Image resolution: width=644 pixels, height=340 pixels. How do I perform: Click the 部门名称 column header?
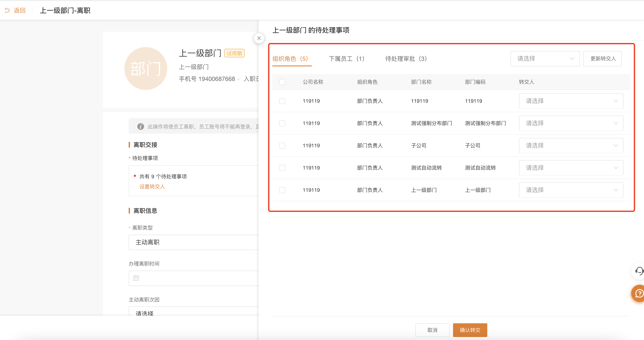421,82
